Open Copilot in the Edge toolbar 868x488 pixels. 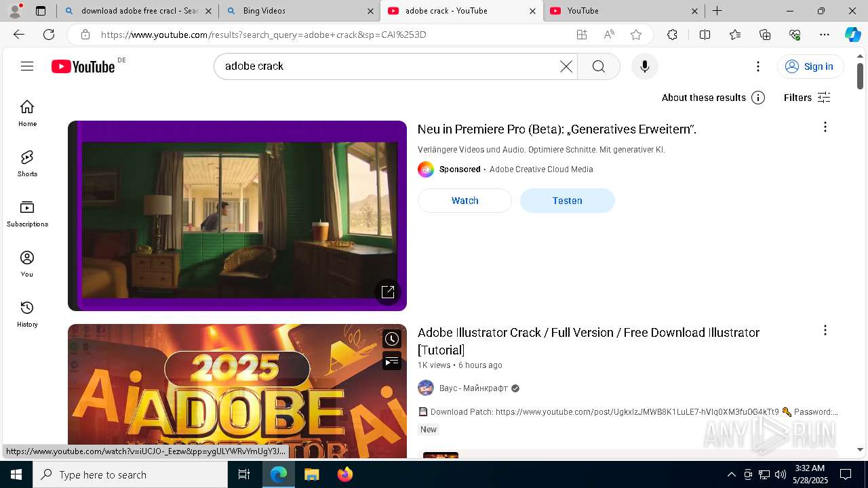[852, 35]
